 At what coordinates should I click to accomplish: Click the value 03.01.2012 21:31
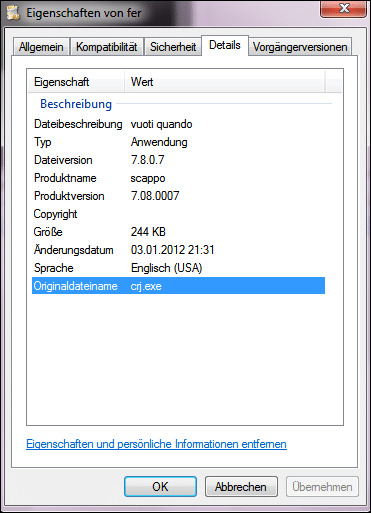click(x=172, y=250)
